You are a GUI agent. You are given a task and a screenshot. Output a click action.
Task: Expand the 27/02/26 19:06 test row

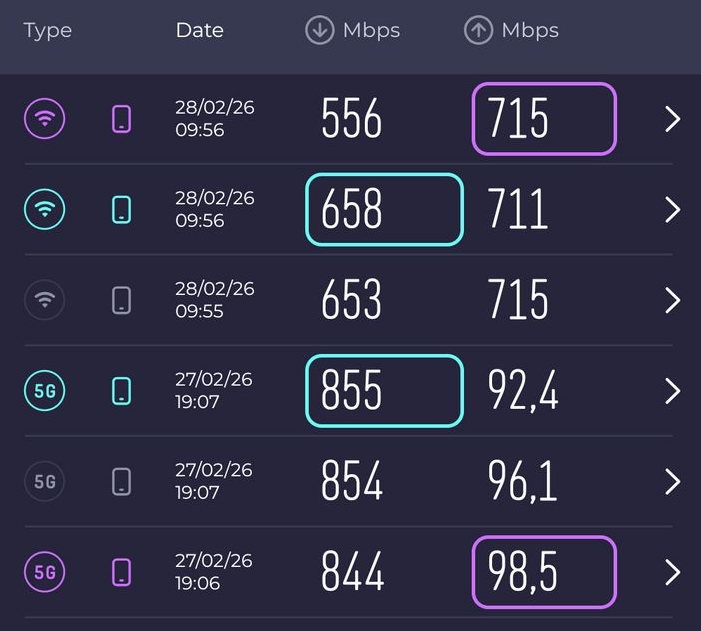tap(672, 573)
